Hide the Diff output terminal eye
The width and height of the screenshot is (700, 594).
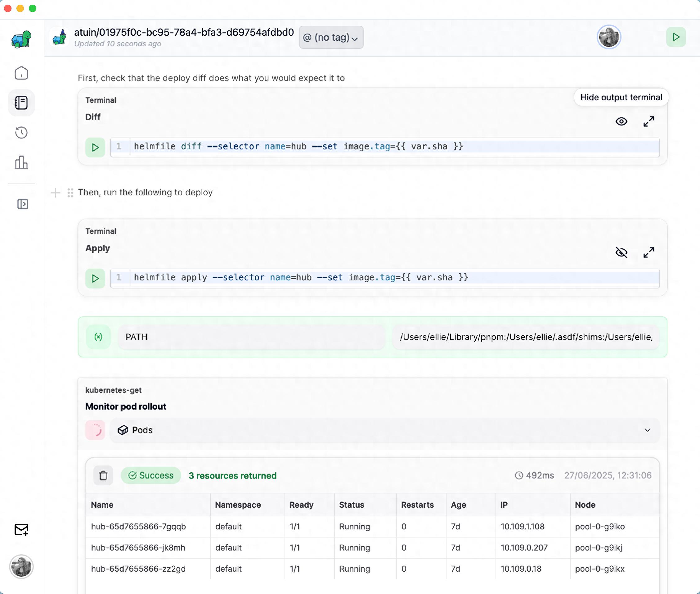621,121
